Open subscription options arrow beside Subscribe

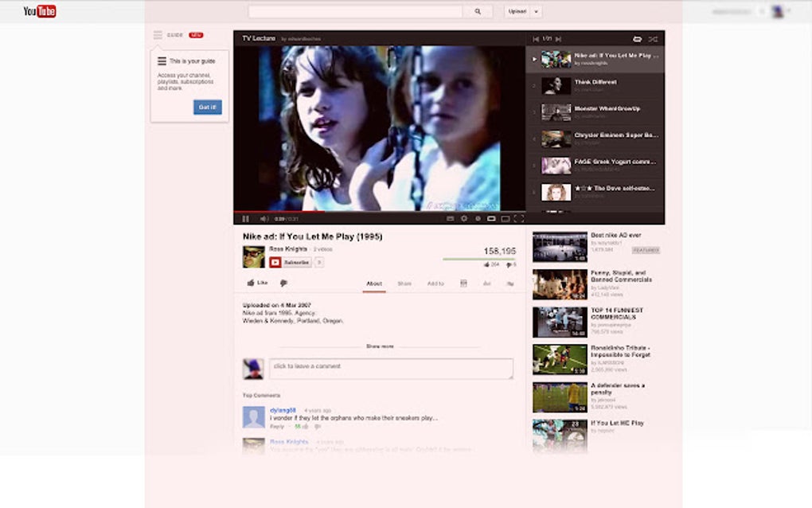[x=319, y=263]
